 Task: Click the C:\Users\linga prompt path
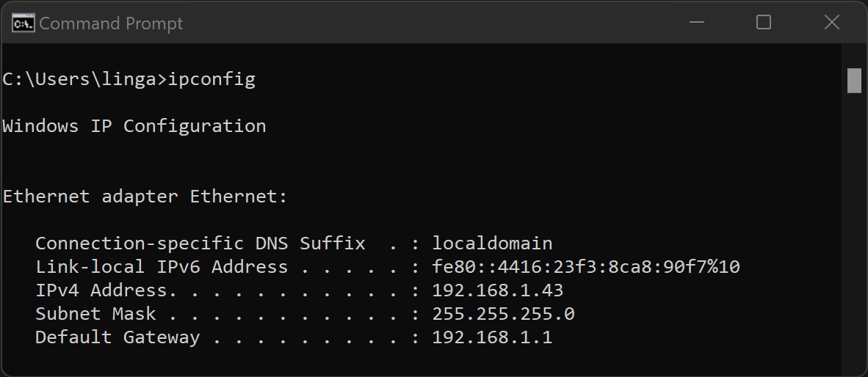(x=79, y=79)
